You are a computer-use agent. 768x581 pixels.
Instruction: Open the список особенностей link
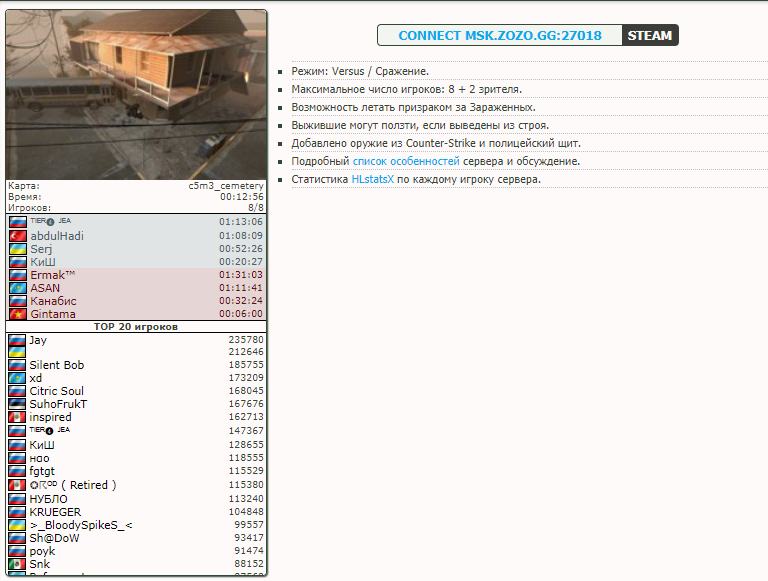pos(406,161)
